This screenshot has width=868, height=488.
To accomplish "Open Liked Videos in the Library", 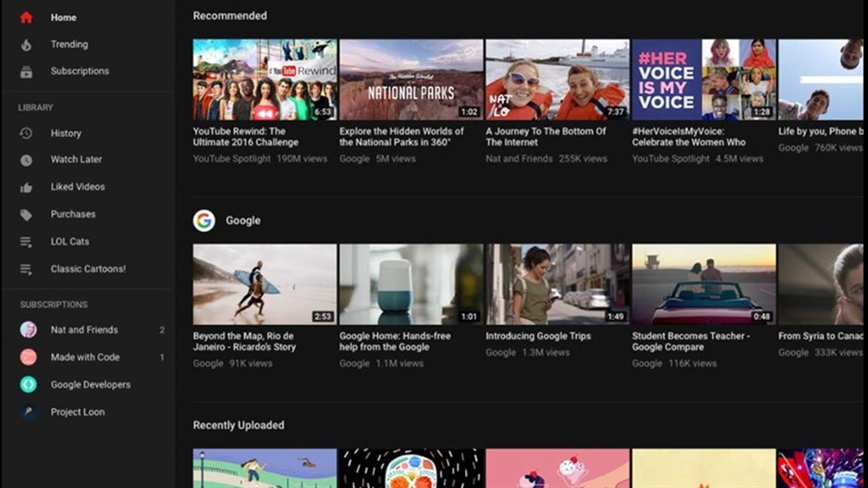I will click(x=77, y=187).
